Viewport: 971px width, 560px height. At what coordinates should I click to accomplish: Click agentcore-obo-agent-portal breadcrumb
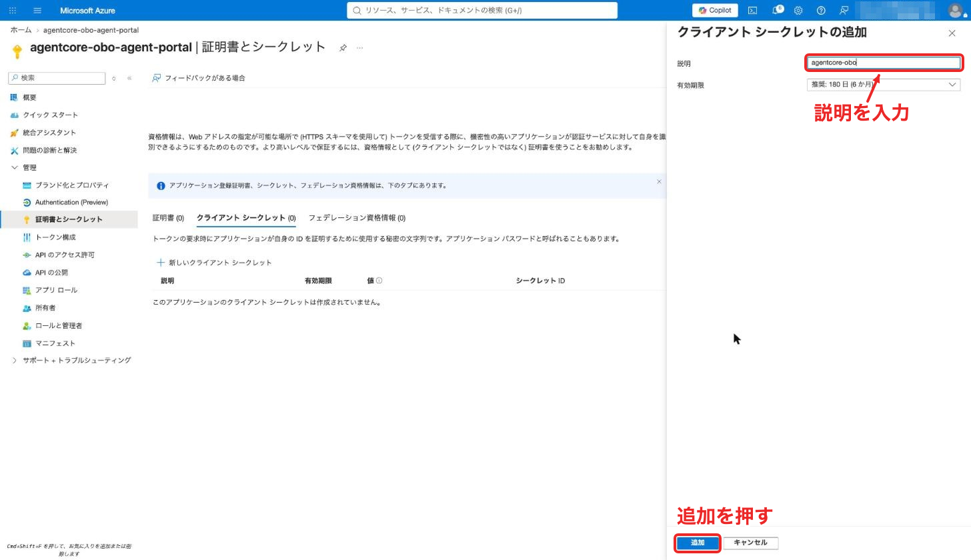coord(91,30)
